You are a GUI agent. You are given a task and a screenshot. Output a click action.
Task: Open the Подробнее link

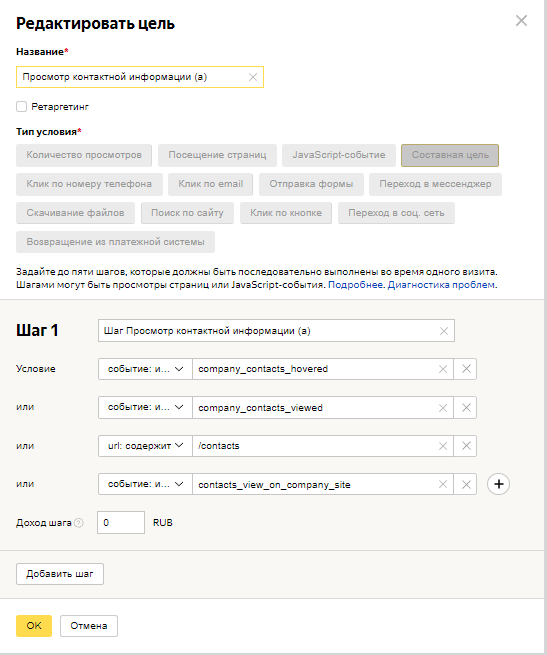tap(355, 285)
